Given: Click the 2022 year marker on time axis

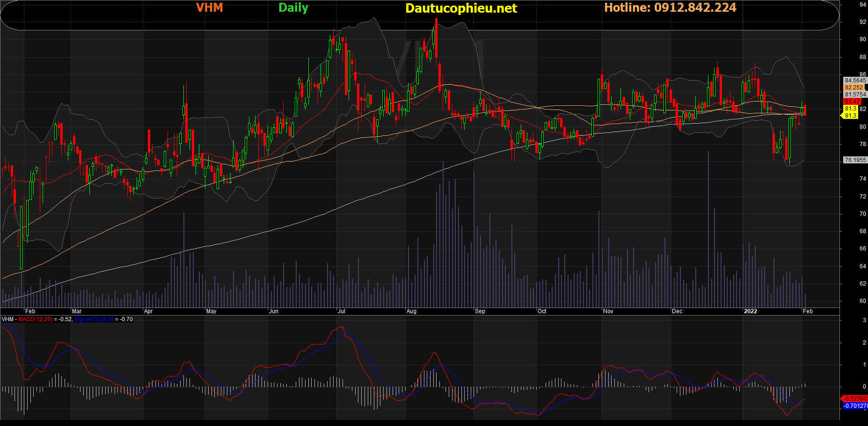Looking at the screenshot, I should 750,311.
